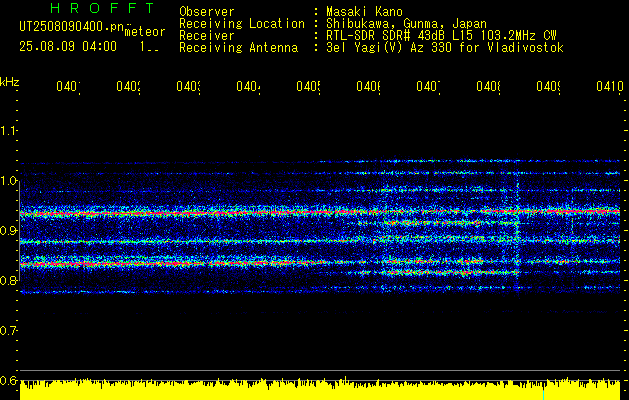Click the 0410 time marker

(x=609, y=87)
